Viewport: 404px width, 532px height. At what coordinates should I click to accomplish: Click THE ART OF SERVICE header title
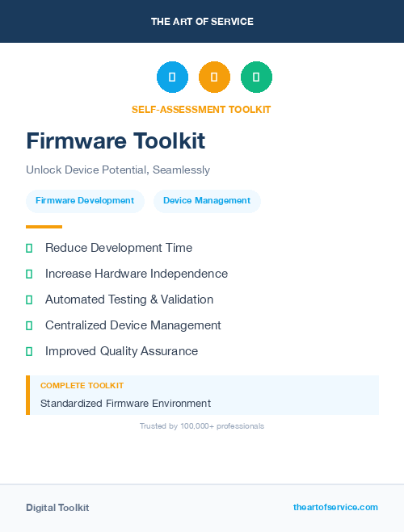coord(202,22)
